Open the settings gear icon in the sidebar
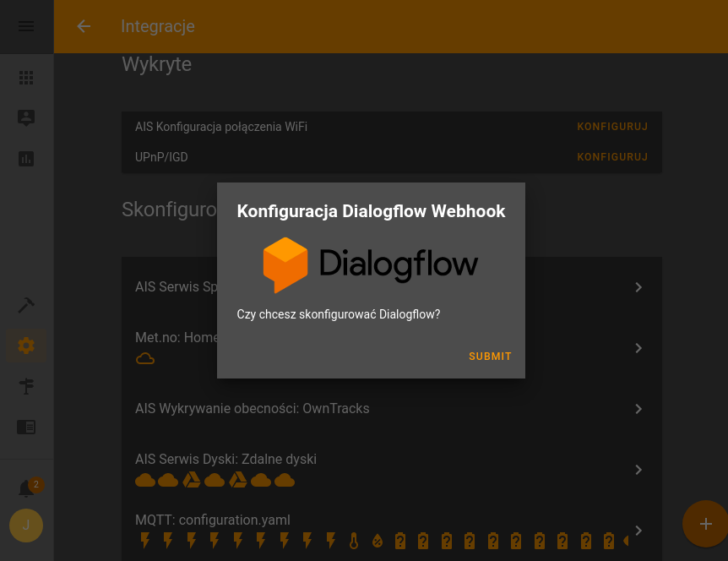Screen dimensions: 728x561 (x=26, y=346)
